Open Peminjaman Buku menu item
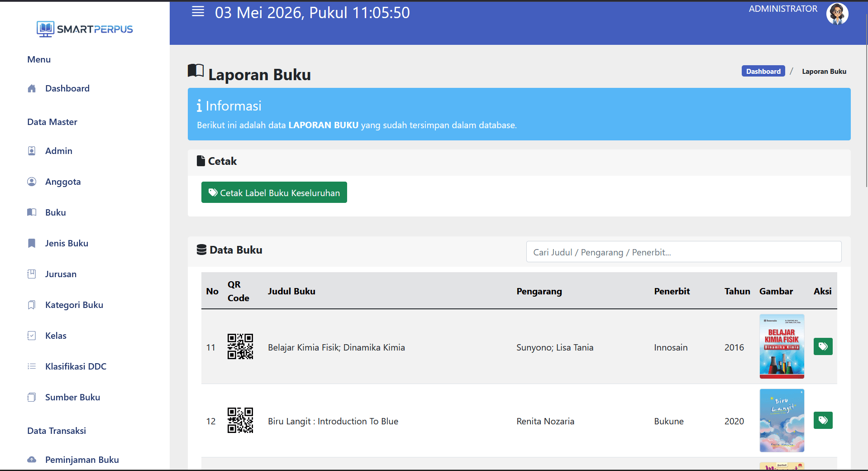Viewport: 868px width, 471px height. (82, 460)
